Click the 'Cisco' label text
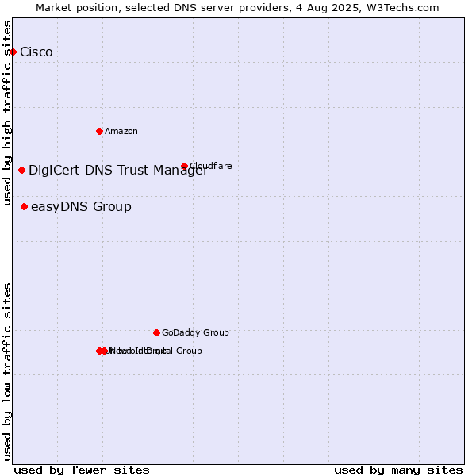 point(36,52)
